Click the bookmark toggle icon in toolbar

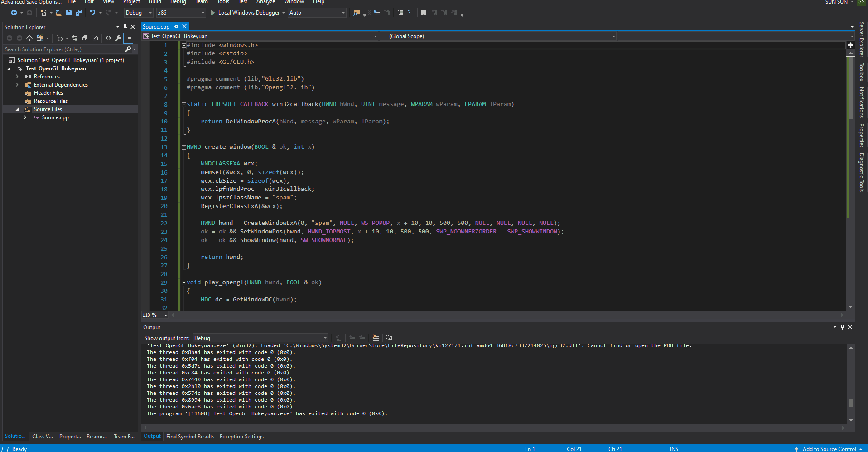(x=424, y=13)
